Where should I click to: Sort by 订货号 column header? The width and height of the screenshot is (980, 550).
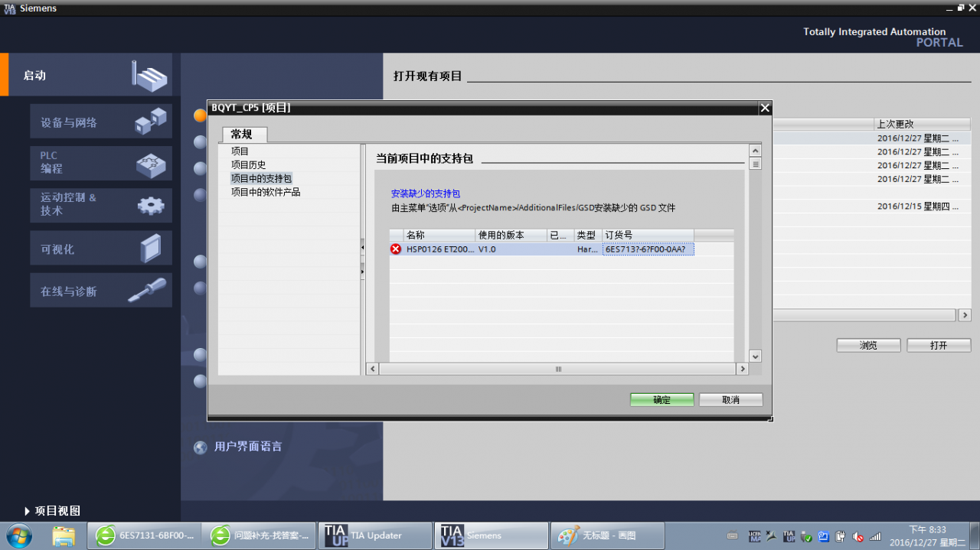coord(648,235)
